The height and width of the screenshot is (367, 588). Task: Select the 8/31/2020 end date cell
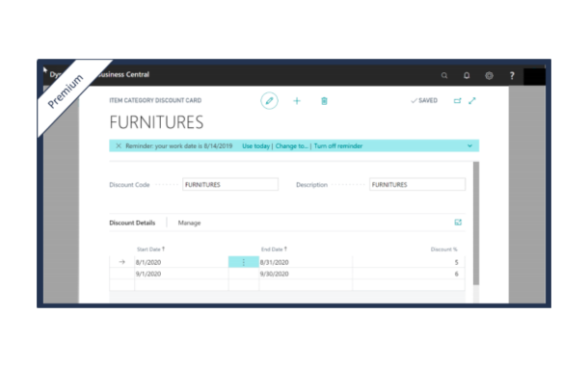pyautogui.click(x=306, y=262)
